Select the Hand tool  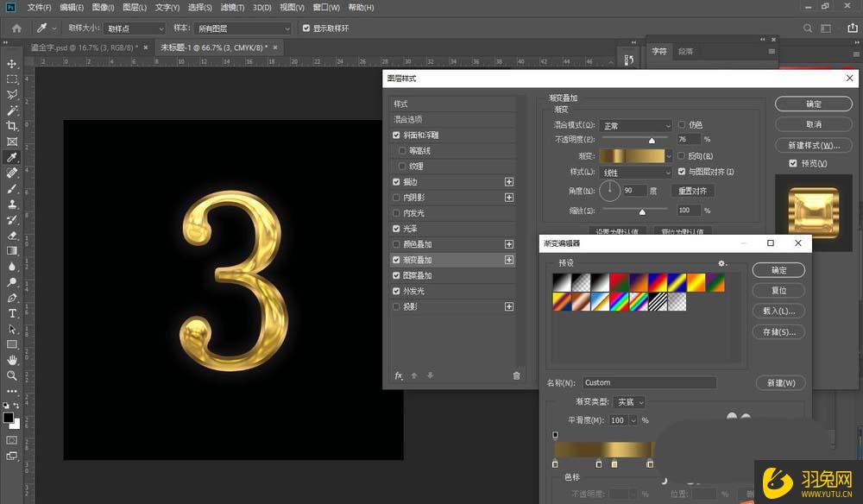coord(11,360)
